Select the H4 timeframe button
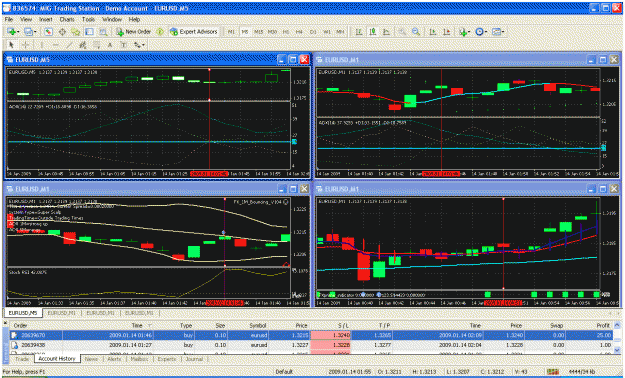The width and height of the screenshot is (625, 378). point(299,32)
